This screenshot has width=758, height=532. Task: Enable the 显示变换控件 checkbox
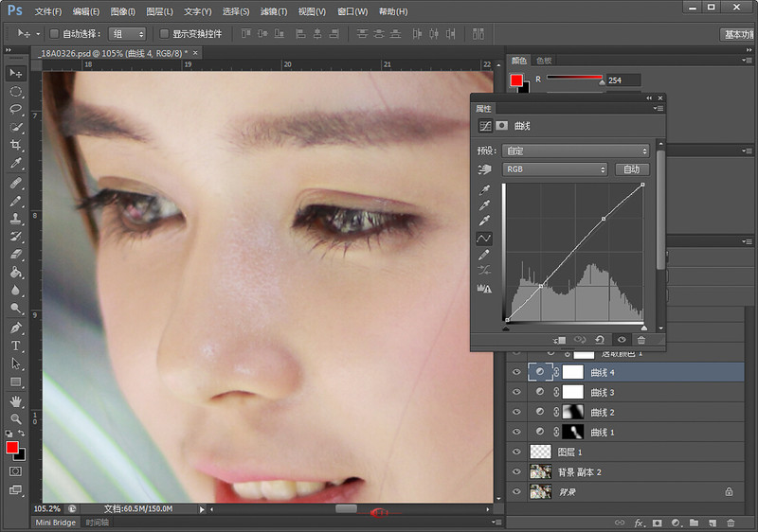click(x=164, y=33)
